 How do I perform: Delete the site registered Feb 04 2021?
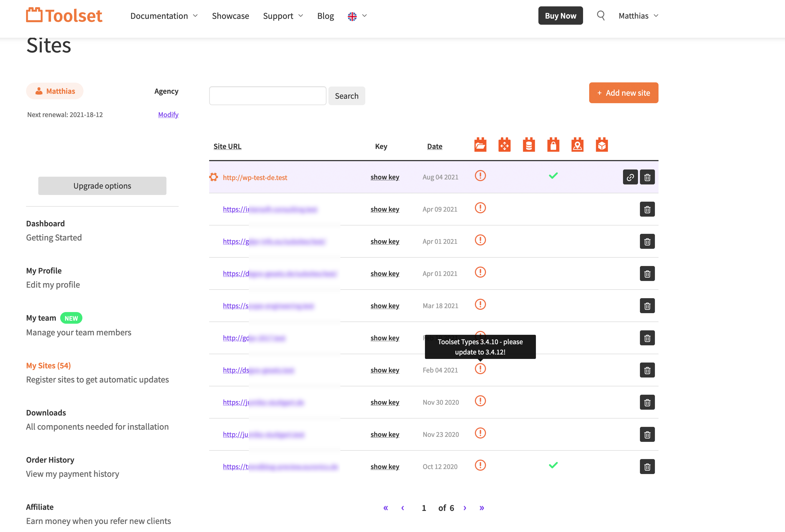[647, 370]
